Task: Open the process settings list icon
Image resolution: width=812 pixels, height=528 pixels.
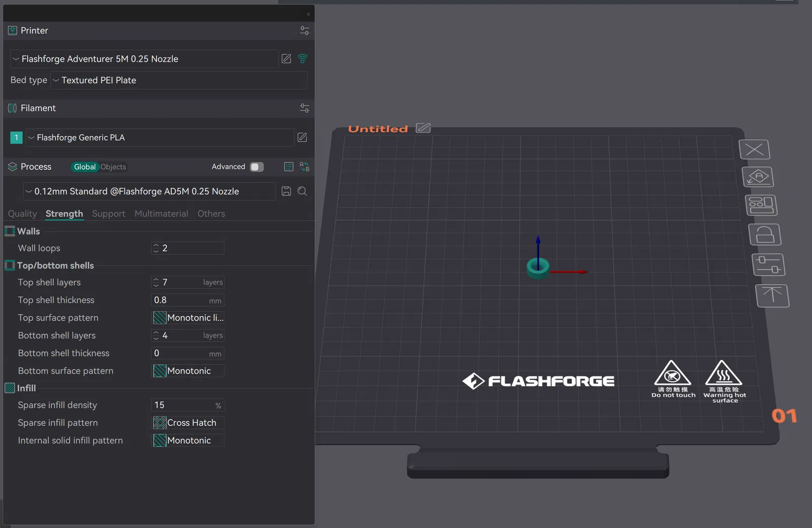Action: pyautogui.click(x=288, y=167)
